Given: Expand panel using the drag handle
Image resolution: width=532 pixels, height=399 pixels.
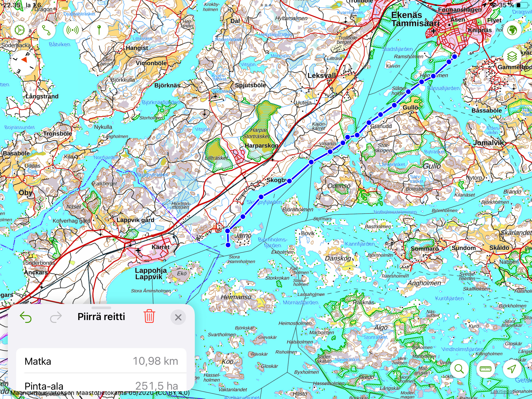Looking at the screenshot, I should [101, 308].
